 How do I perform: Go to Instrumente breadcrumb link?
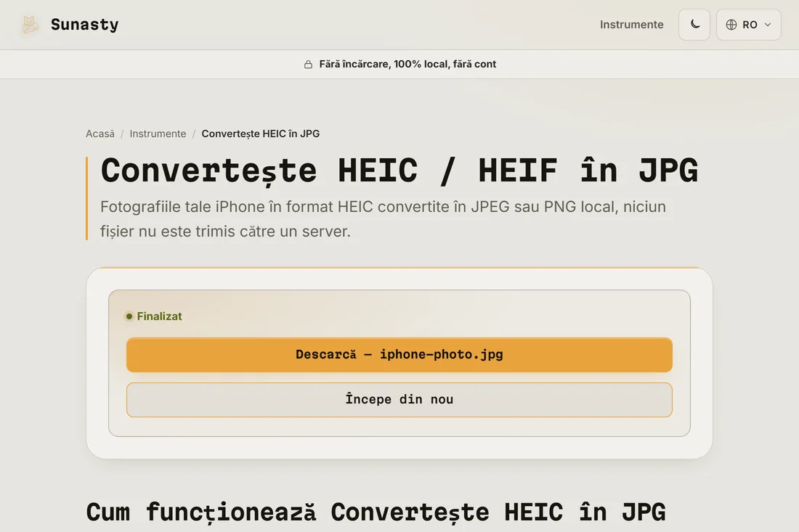point(158,134)
